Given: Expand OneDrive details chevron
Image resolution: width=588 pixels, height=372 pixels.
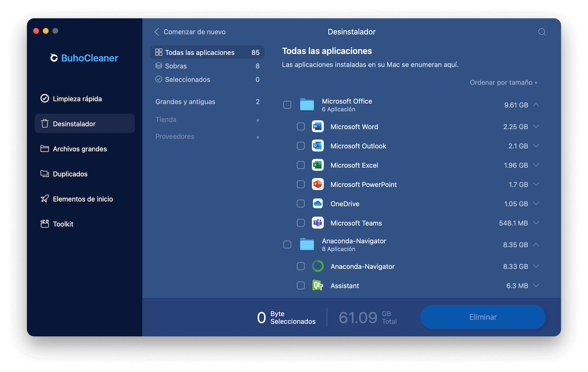Looking at the screenshot, I should (536, 203).
